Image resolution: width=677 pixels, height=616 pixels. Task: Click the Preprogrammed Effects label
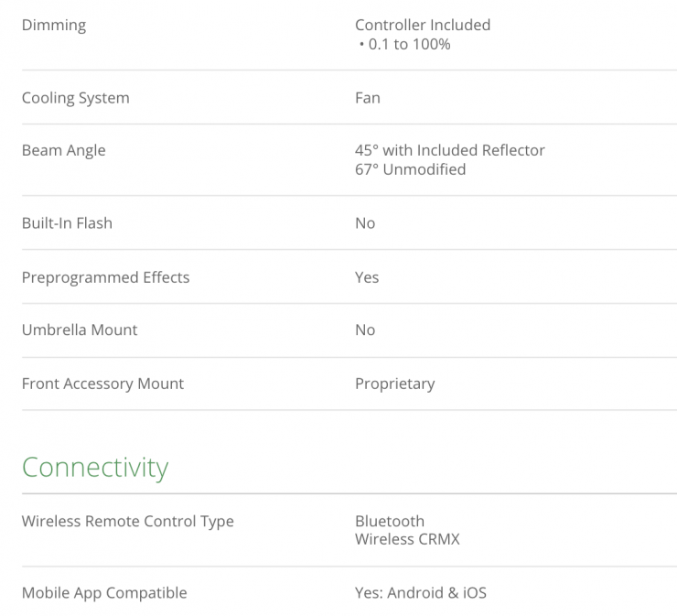click(x=106, y=277)
